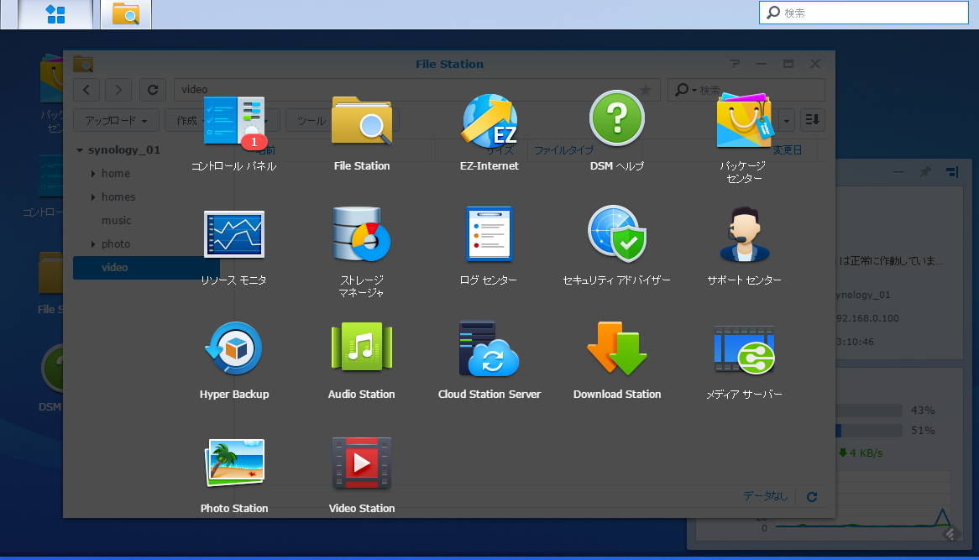Open Media Server (メディア サーバー)

pos(744,349)
